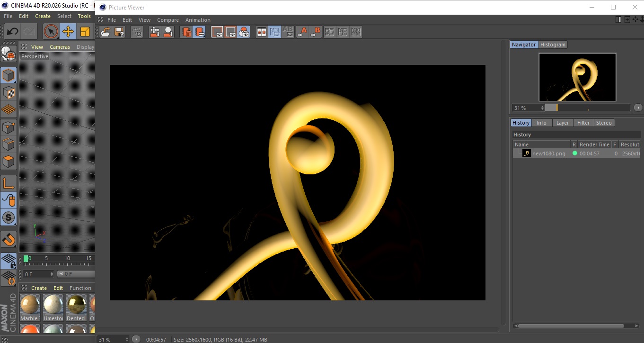Open the Create menu in main window
The height and width of the screenshot is (343, 644).
coord(43,16)
